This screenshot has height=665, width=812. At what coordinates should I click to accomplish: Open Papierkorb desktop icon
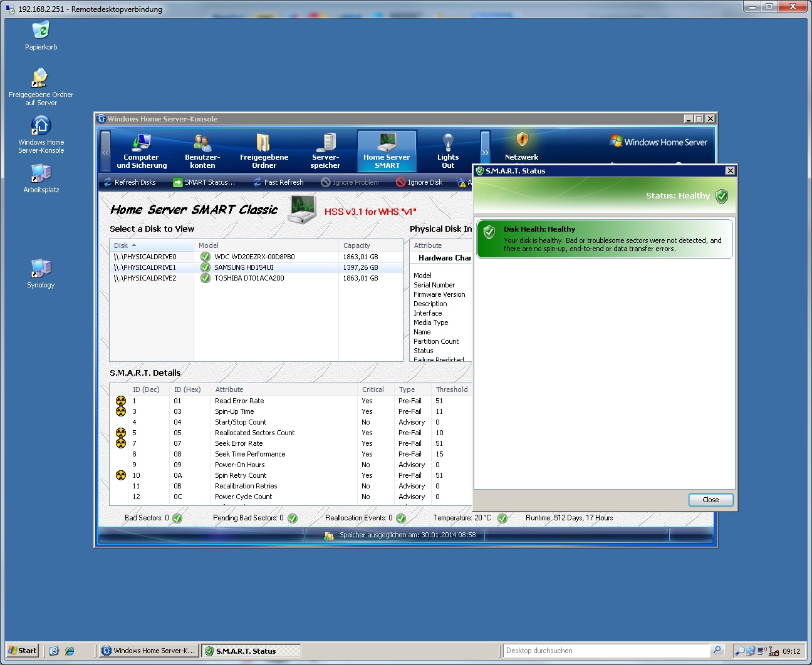[x=41, y=36]
